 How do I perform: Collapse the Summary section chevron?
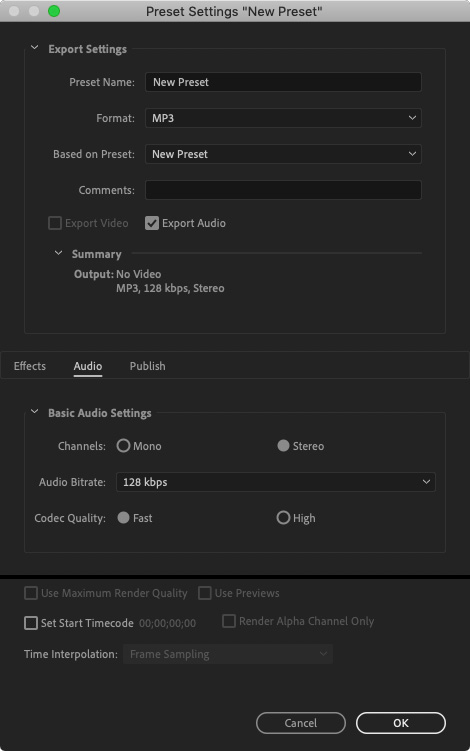pos(58,253)
